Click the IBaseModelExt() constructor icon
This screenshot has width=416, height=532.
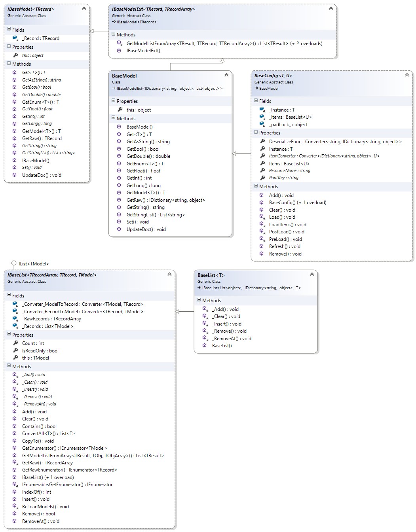coord(119,51)
